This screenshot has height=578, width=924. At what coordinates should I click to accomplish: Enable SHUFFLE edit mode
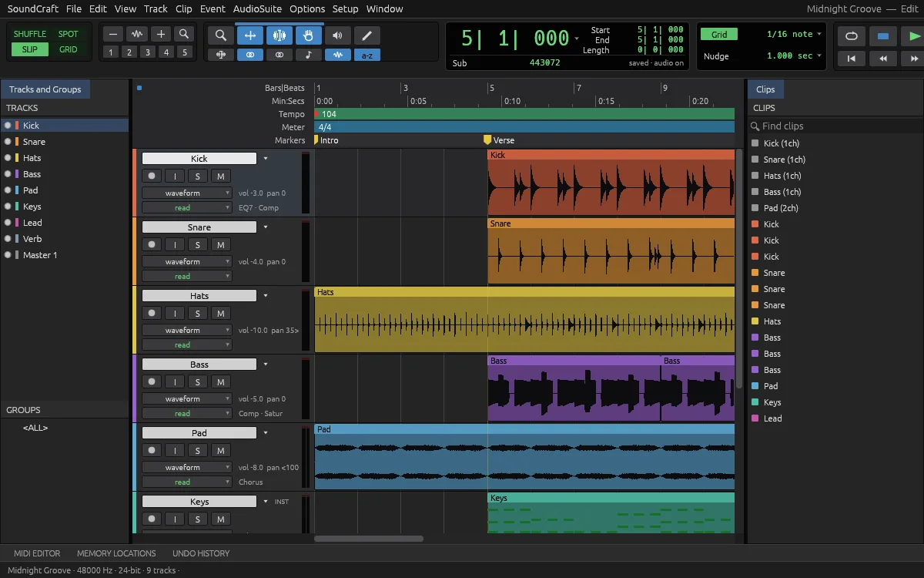pos(30,34)
